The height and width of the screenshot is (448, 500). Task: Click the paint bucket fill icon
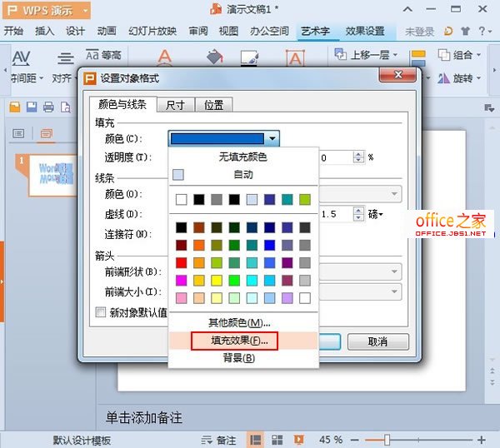(215, 57)
